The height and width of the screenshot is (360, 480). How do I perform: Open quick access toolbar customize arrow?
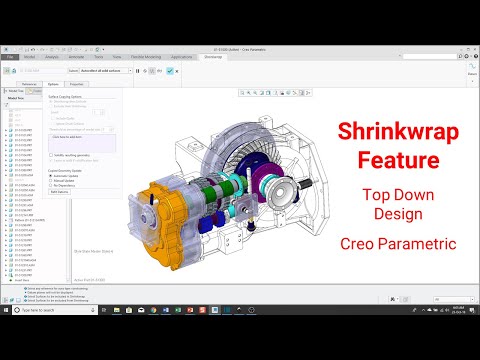pos(103,50)
